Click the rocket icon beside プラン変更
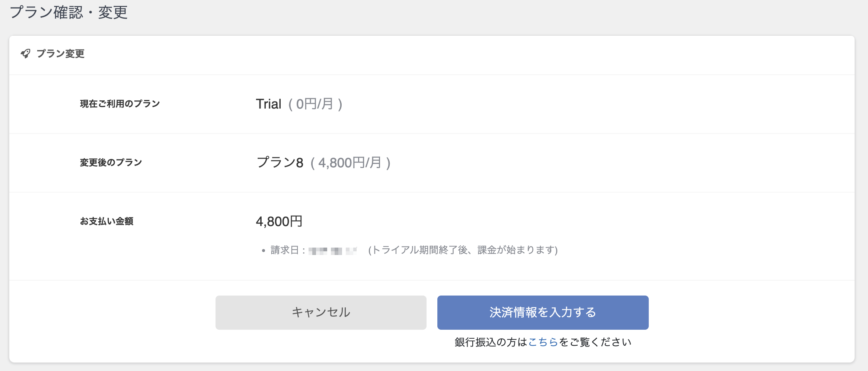The image size is (868, 371). 25,54
